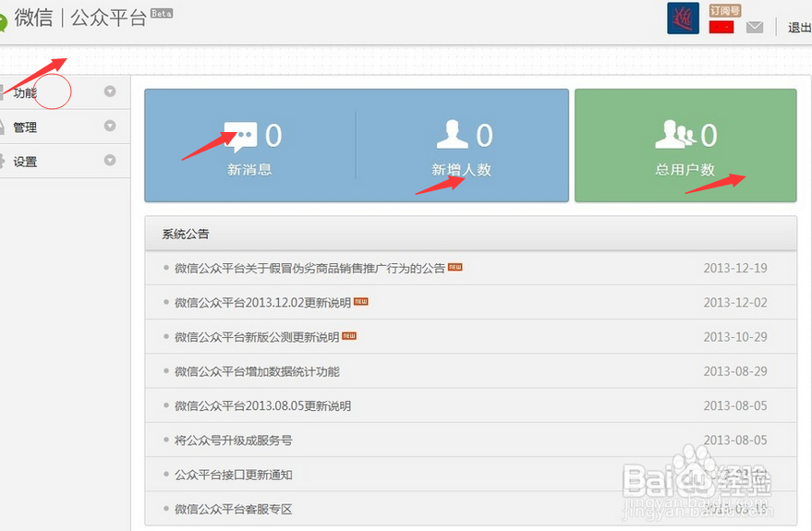The height and width of the screenshot is (531, 812).
Task: Click the 退出 logout link
Action: [799, 28]
